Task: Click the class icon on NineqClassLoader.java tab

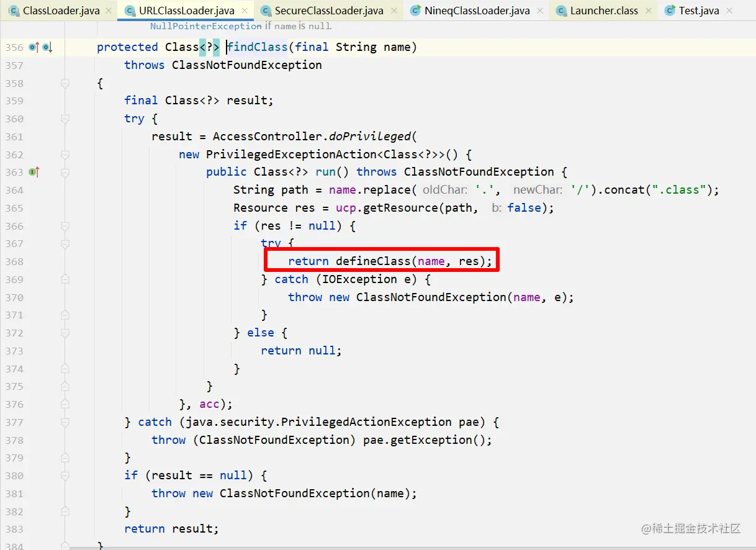Action: click(416, 11)
